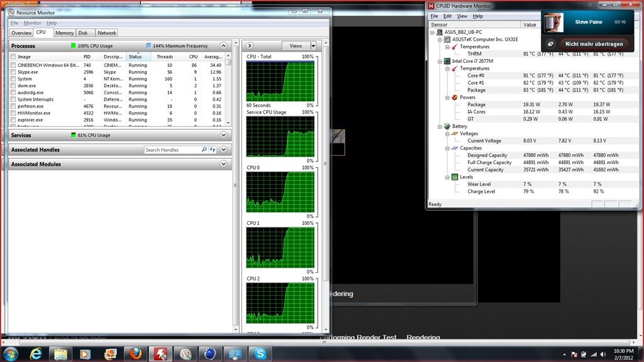Tick the System Interrupts checkbox
The height and width of the screenshot is (362, 644).
[13, 99]
